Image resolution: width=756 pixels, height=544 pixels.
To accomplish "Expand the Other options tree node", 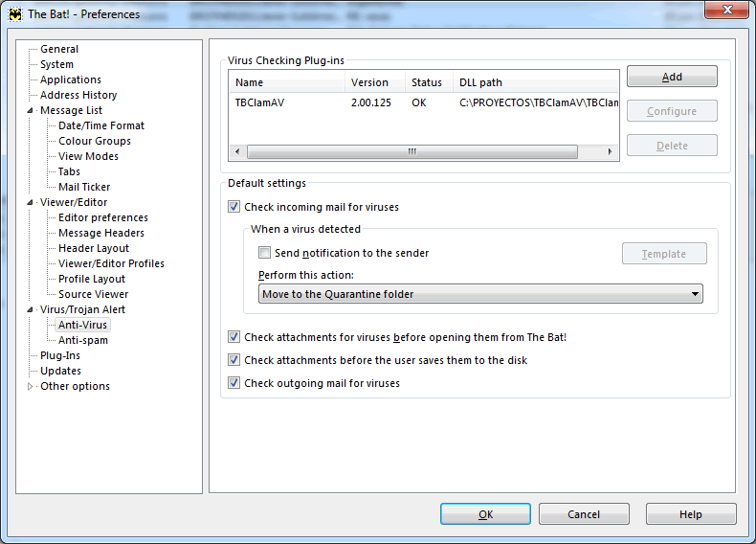I will (30, 386).
